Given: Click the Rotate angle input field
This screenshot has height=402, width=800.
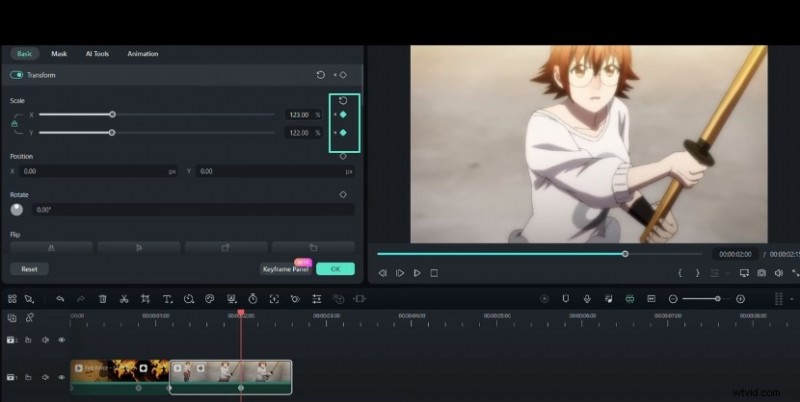Looking at the screenshot, I should point(193,210).
